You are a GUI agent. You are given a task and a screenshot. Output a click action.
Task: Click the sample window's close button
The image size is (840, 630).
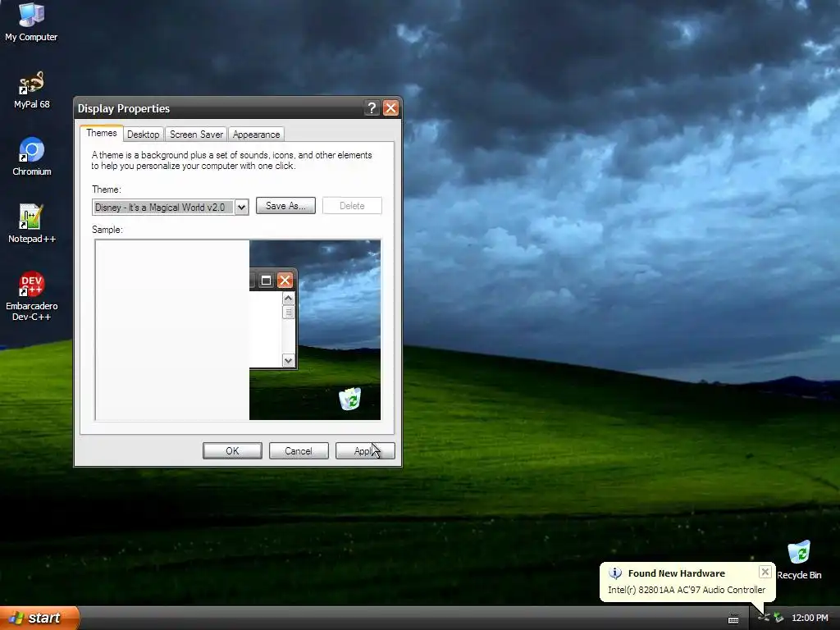(285, 281)
